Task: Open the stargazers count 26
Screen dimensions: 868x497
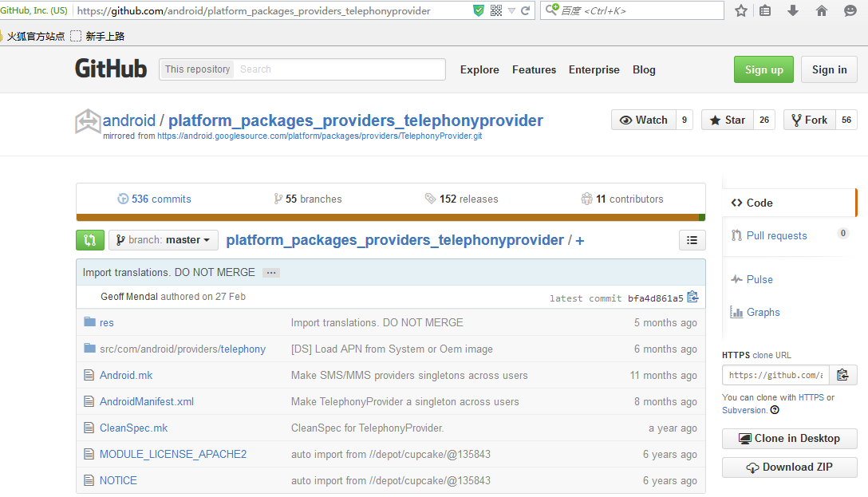Action: pos(764,120)
